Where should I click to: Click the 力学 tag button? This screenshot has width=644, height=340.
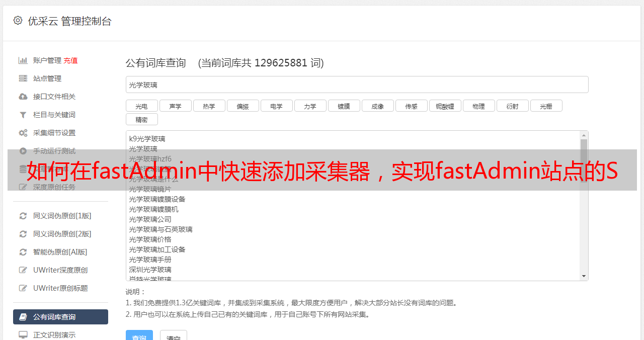(310, 106)
